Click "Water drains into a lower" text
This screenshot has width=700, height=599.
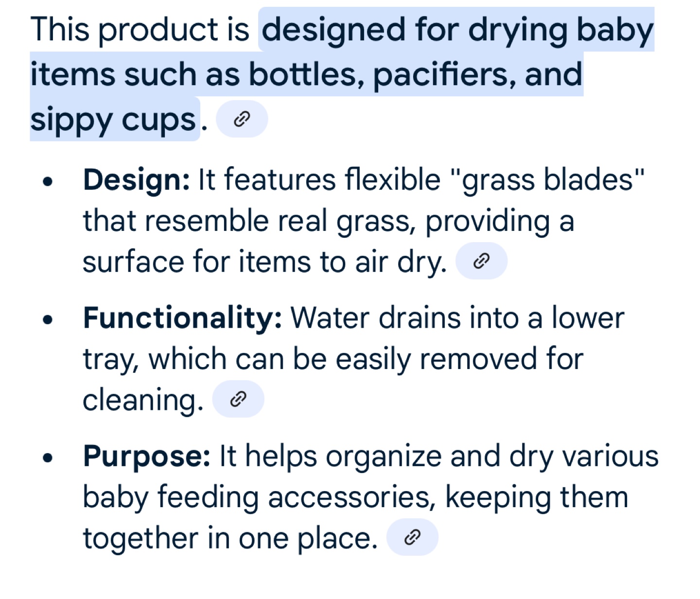pyautogui.click(x=457, y=318)
